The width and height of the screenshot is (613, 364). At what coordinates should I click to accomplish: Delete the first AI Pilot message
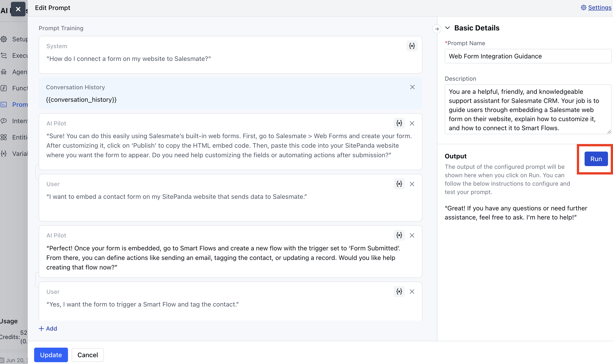pos(412,123)
